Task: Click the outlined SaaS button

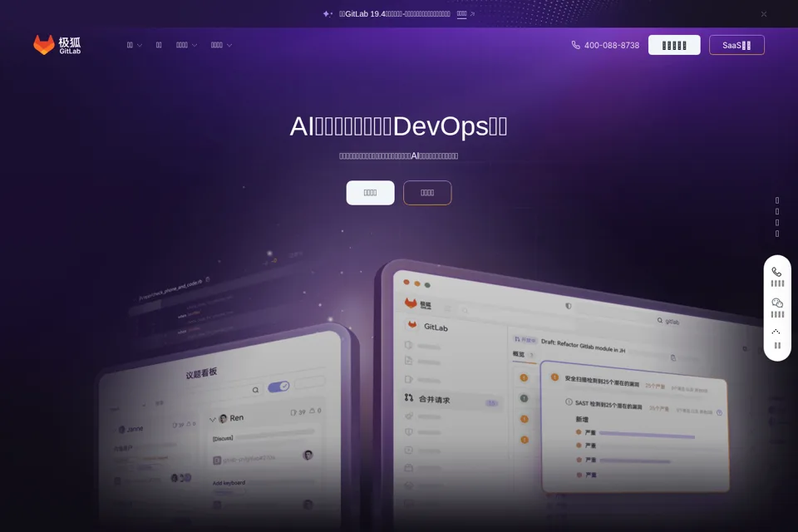Action: 737,45
